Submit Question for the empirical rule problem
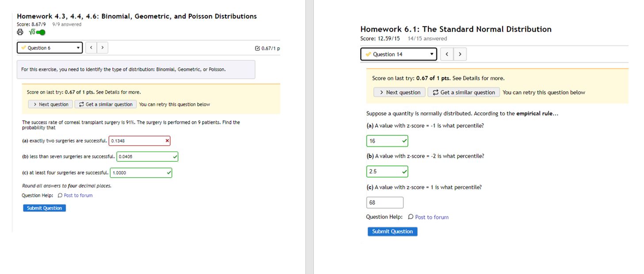 click(x=392, y=232)
